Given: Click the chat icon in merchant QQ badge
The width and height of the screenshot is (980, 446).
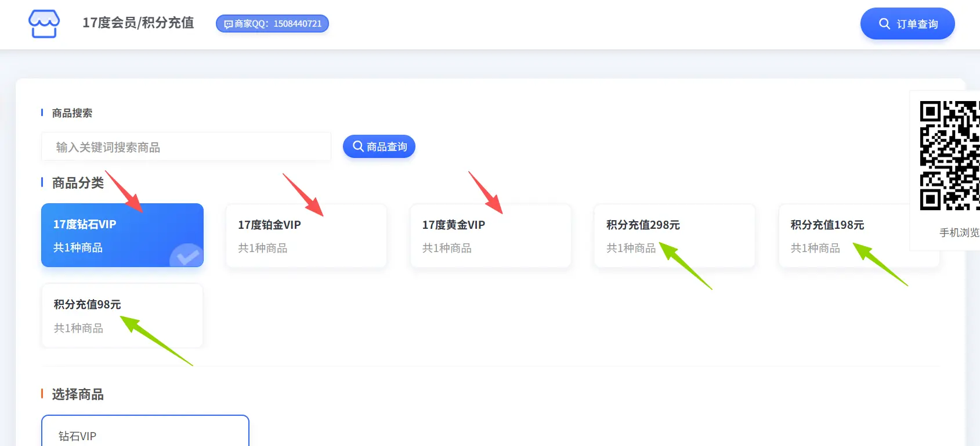Looking at the screenshot, I should [228, 24].
